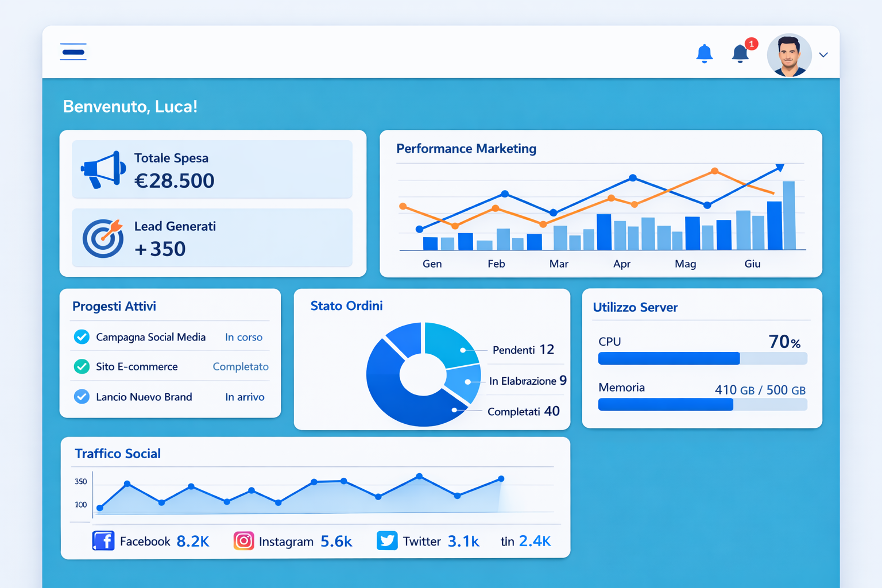Click the Memoria usage progress bar

(x=703, y=405)
